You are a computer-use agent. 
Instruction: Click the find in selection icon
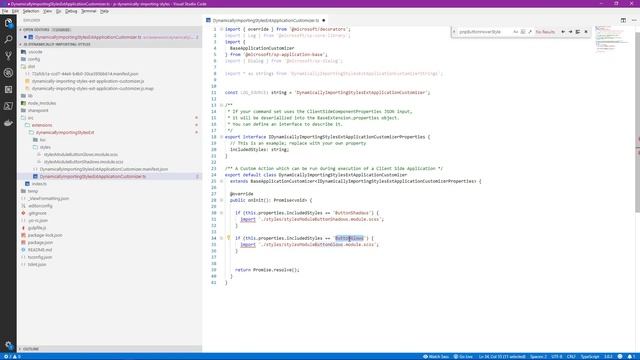tap(578, 32)
